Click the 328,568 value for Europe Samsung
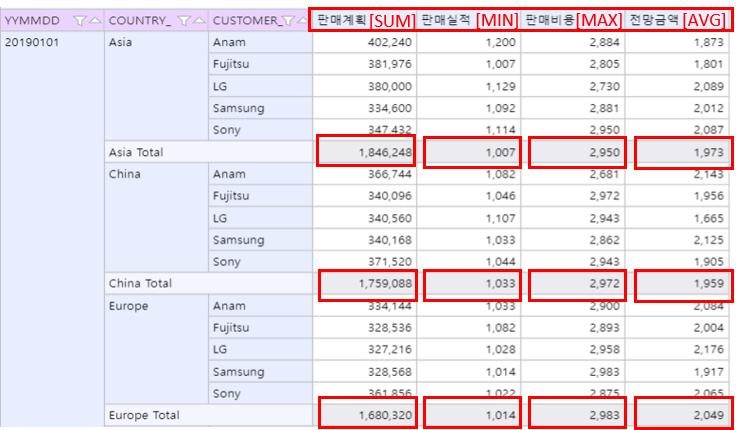 [364, 372]
